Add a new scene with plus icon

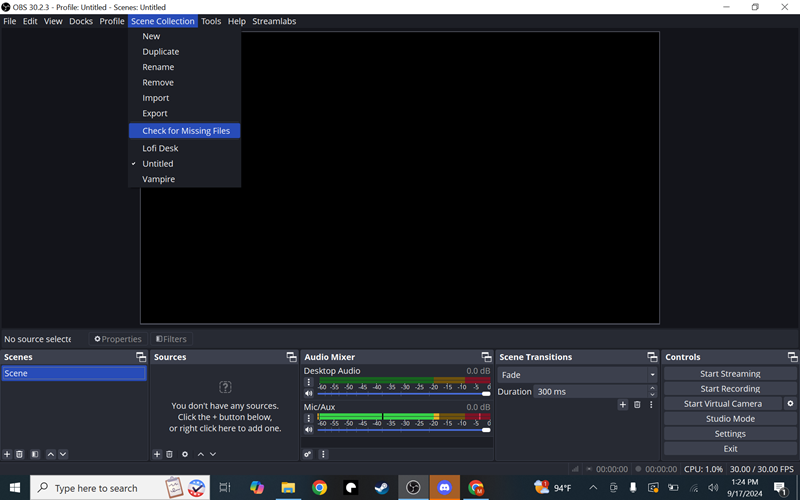click(x=7, y=454)
